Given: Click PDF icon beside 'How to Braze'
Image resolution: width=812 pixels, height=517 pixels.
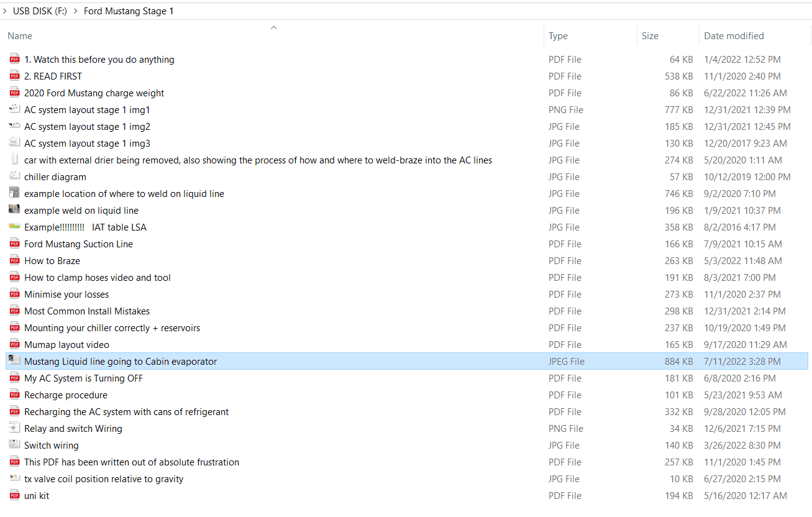Looking at the screenshot, I should point(14,260).
